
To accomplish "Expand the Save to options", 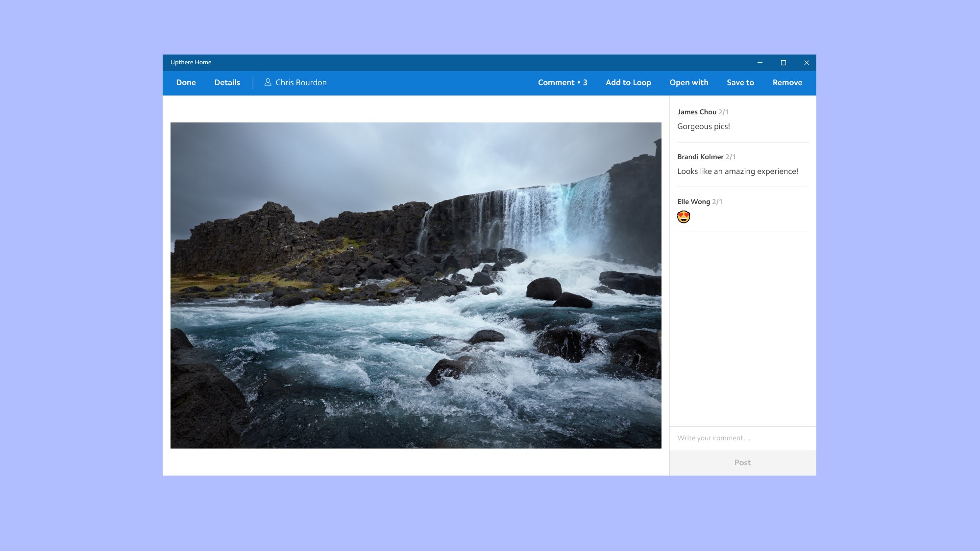I will point(740,83).
